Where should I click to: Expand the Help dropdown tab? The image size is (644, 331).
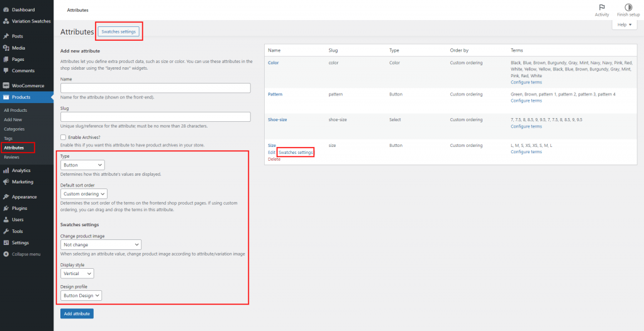(x=625, y=24)
